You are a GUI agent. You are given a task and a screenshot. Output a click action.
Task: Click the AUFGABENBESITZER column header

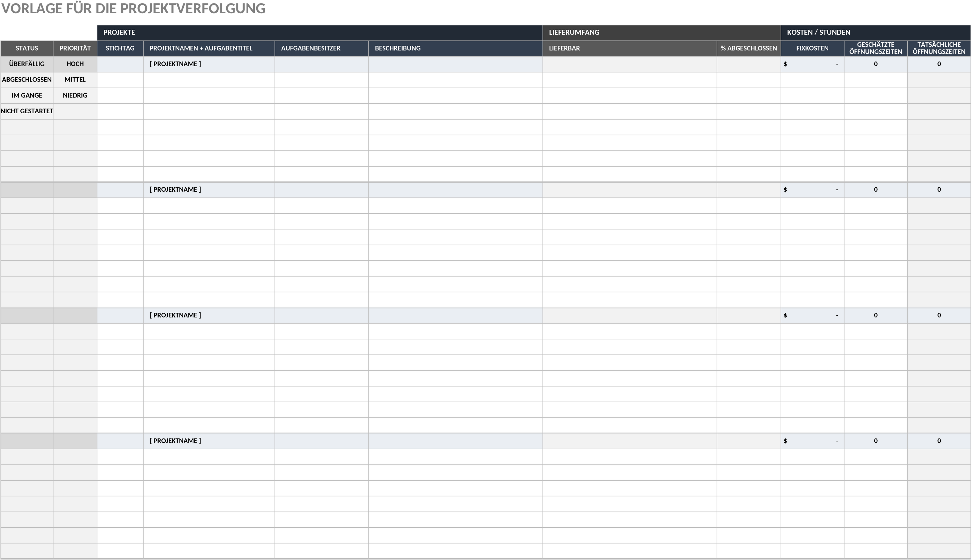tap(322, 48)
